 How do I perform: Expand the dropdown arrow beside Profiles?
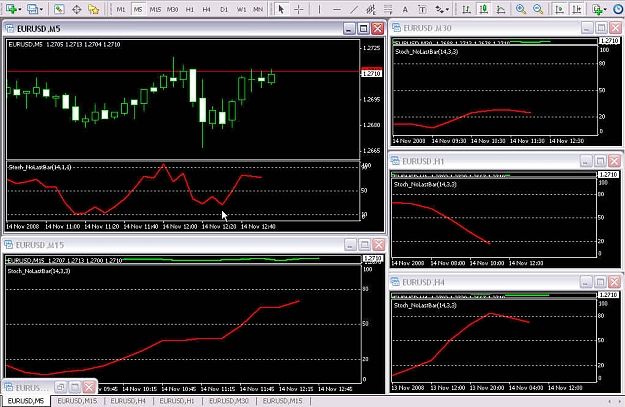41,9
